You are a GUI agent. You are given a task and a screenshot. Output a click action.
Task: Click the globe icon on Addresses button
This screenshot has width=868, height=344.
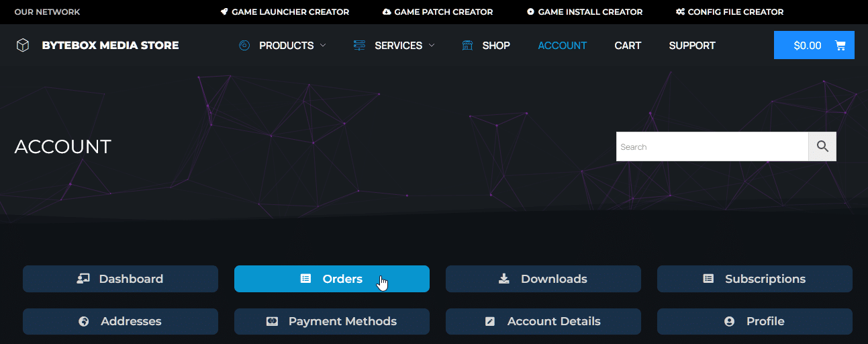click(x=84, y=321)
